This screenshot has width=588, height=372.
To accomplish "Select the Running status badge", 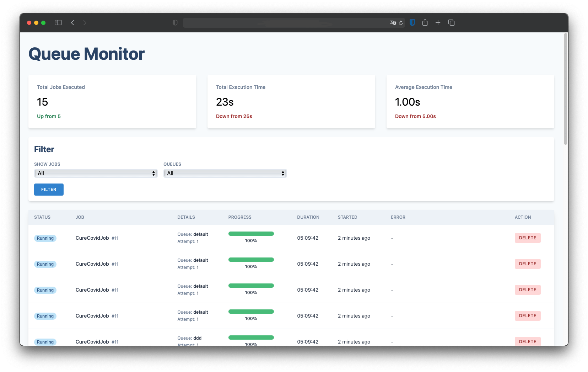I will [x=45, y=238].
